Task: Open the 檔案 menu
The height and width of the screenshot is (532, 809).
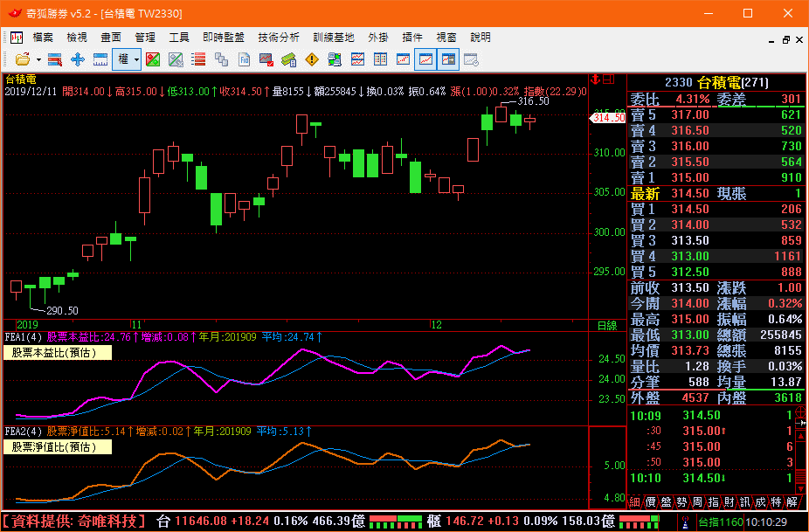Action: click(x=43, y=38)
